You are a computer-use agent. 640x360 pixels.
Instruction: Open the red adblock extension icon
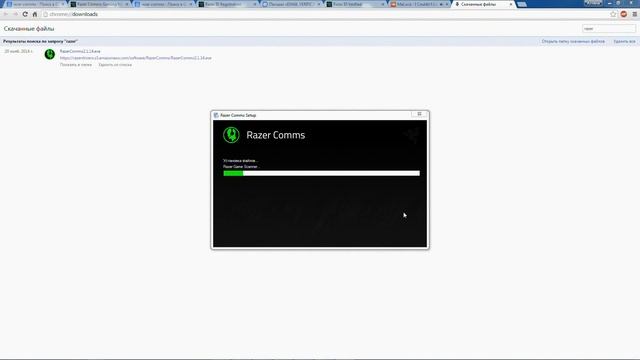tap(624, 14)
